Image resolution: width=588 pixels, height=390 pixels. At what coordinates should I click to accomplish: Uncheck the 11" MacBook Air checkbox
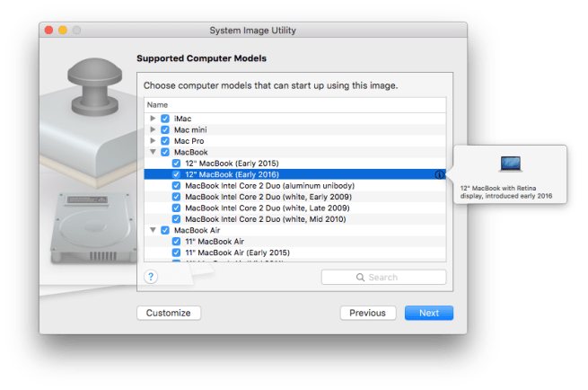(x=176, y=242)
